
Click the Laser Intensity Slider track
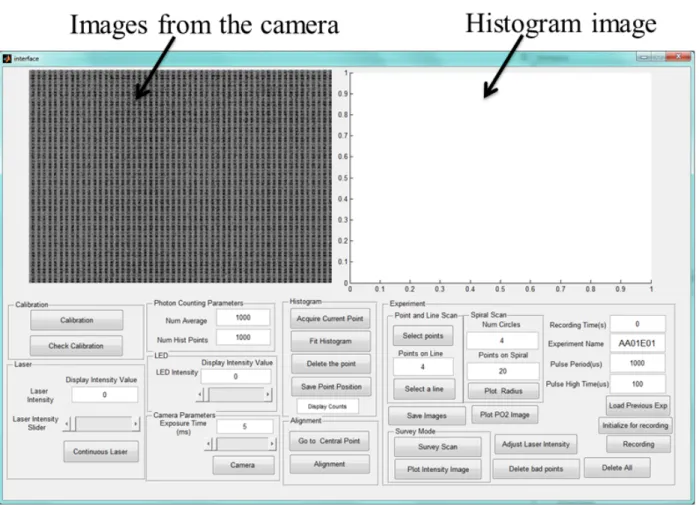point(103,424)
